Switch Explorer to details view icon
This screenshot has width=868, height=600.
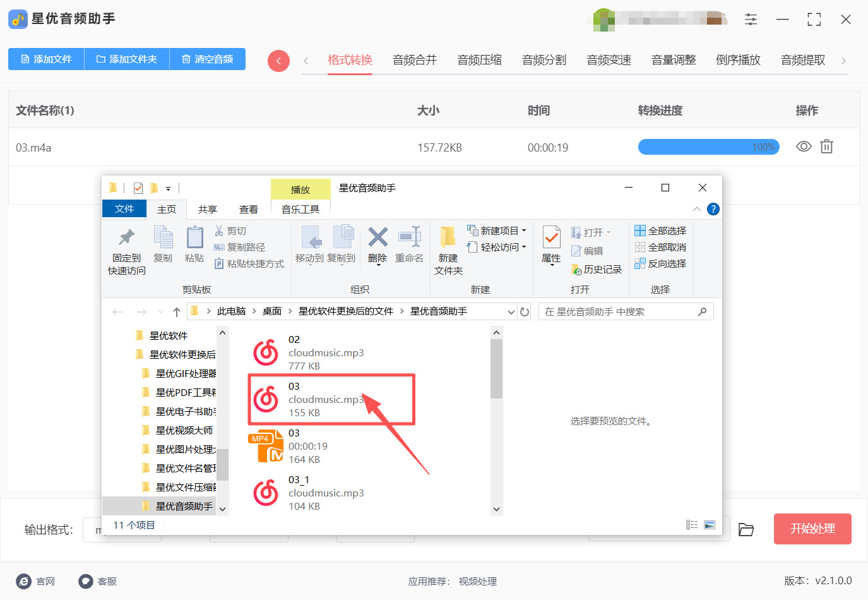pos(692,525)
